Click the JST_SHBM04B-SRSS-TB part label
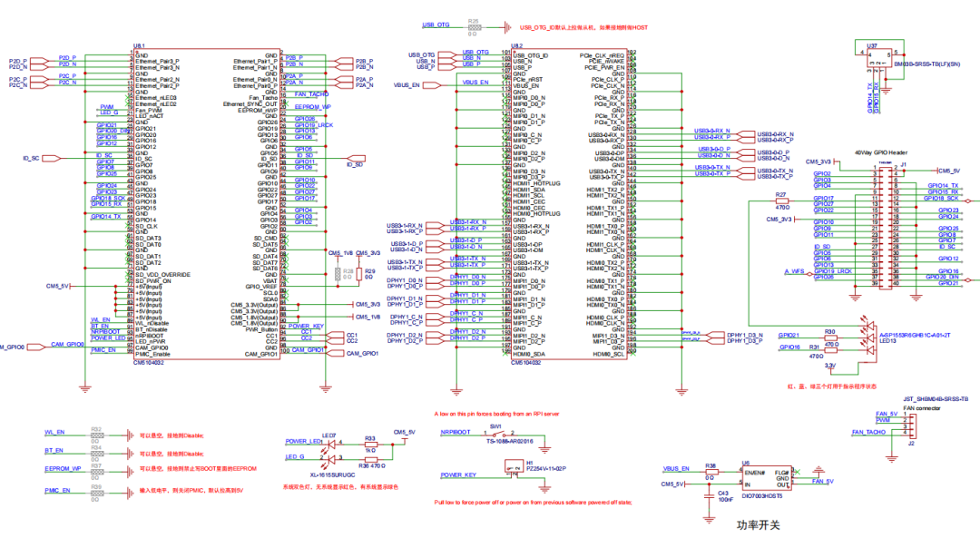 pyautogui.click(x=936, y=398)
